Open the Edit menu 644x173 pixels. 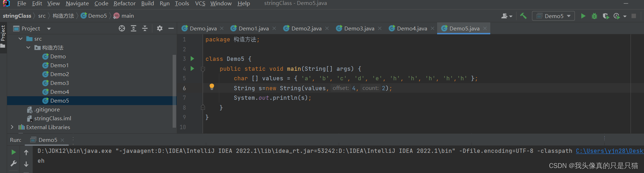37,4
